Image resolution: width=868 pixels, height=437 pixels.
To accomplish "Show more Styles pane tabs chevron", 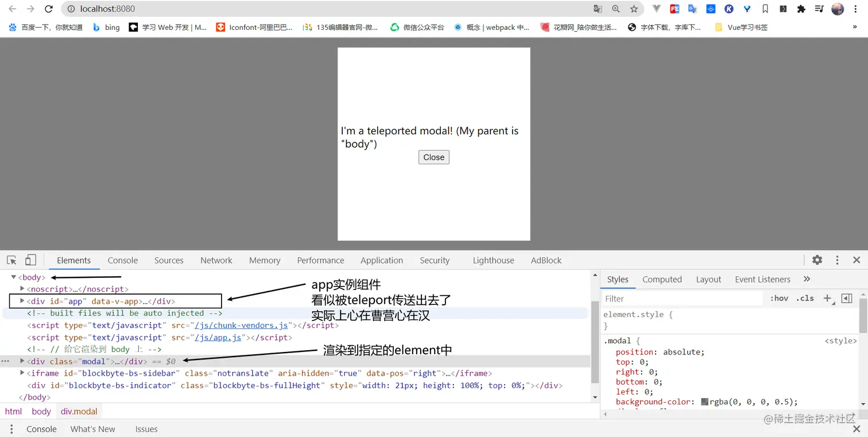I will tap(807, 279).
